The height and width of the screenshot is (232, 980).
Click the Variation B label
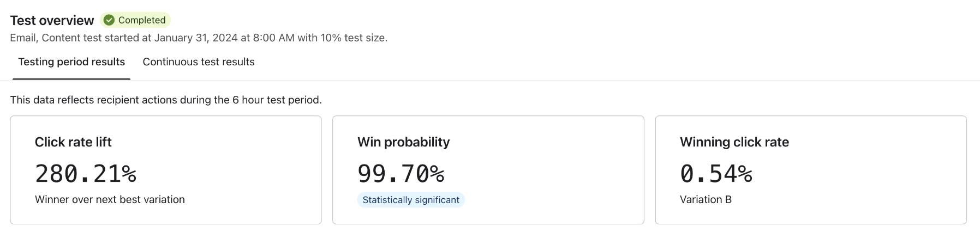click(x=706, y=200)
